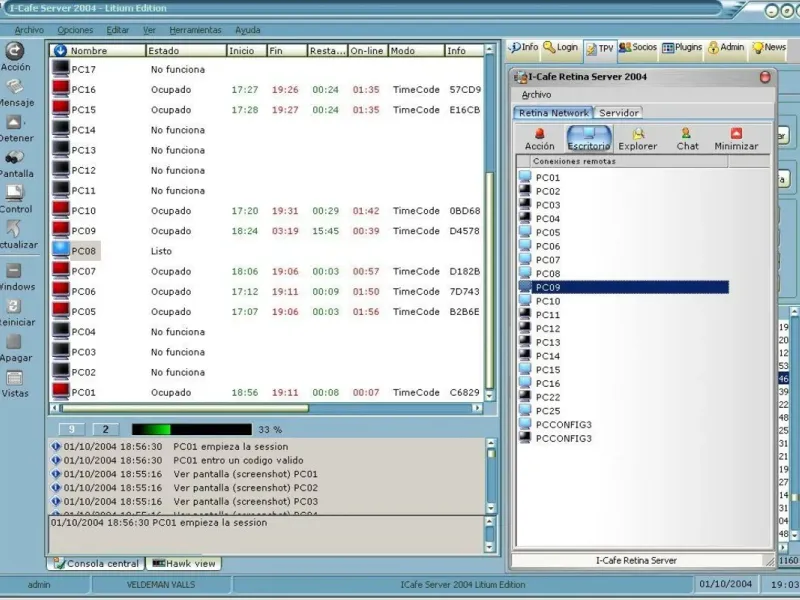Open Explorer in Retina Server toolbar
The height and width of the screenshot is (600, 800).
coord(638,139)
